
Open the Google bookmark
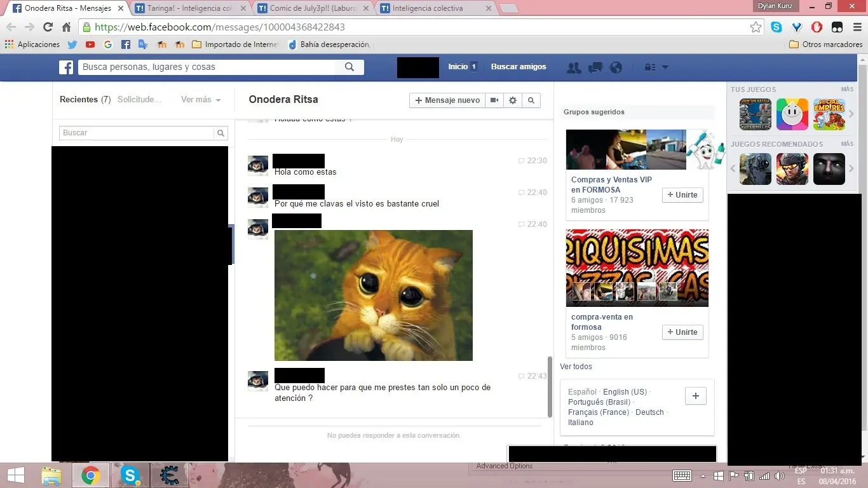click(x=108, y=44)
